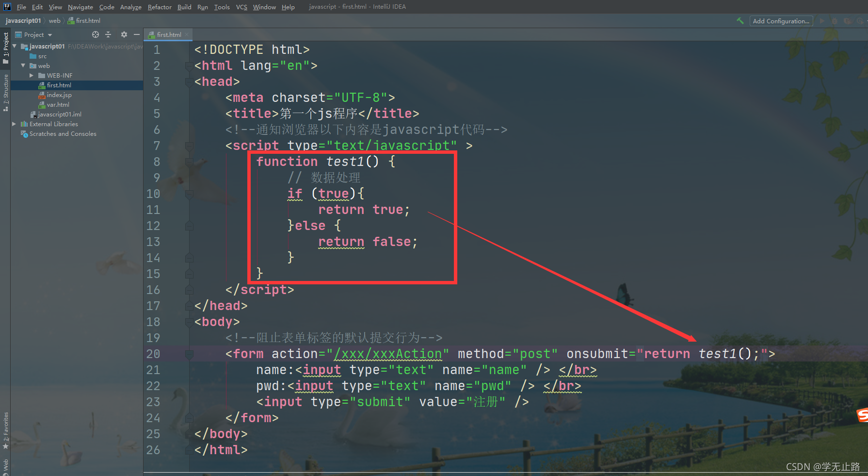Select Scratches and Consoles text in tree
Viewport: 868px width, 476px height.
63,134
